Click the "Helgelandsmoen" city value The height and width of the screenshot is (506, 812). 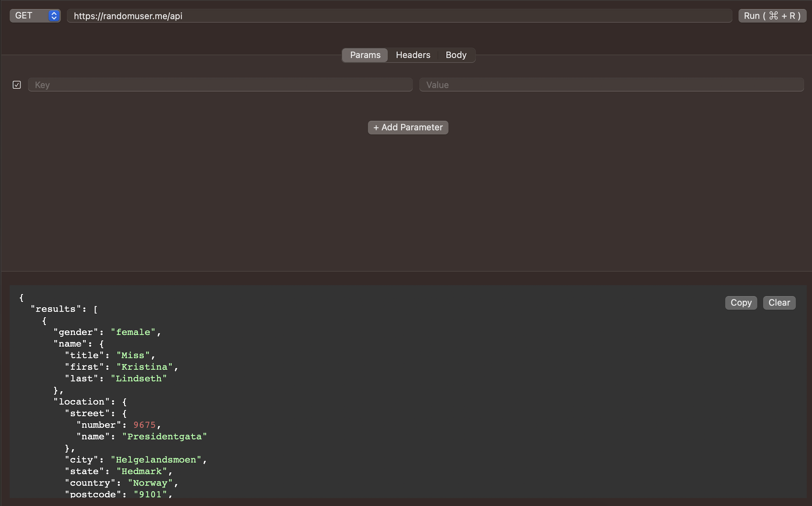click(156, 460)
